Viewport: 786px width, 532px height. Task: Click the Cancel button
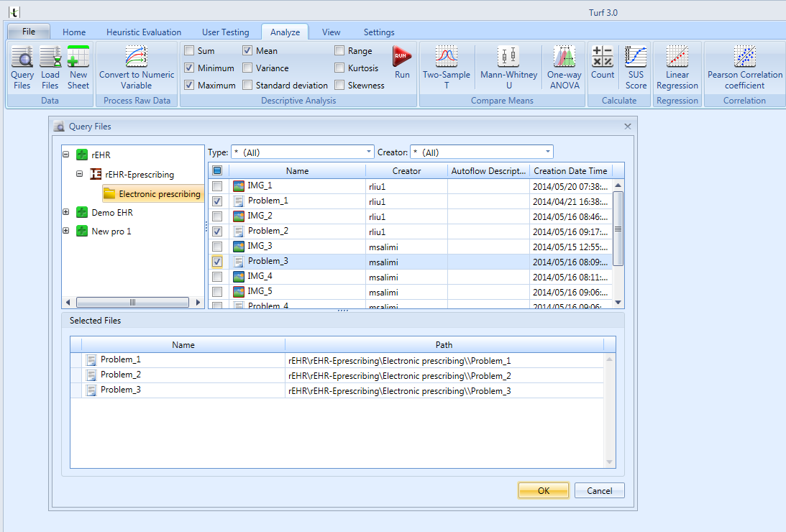coord(600,490)
